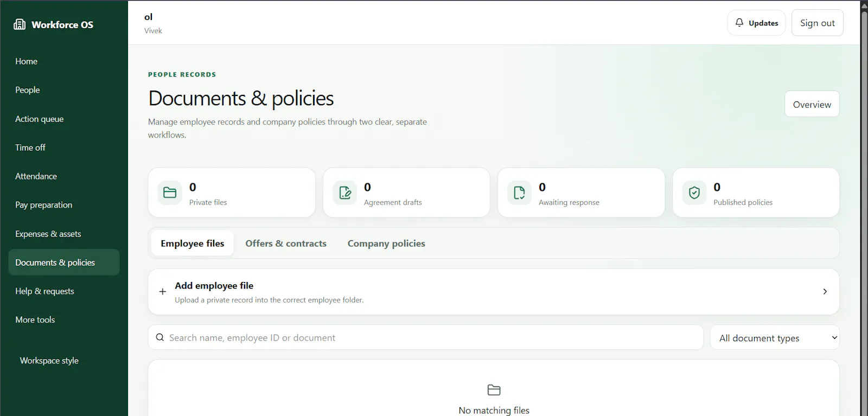
Task: Open Expenses & assets
Action: tap(64, 234)
